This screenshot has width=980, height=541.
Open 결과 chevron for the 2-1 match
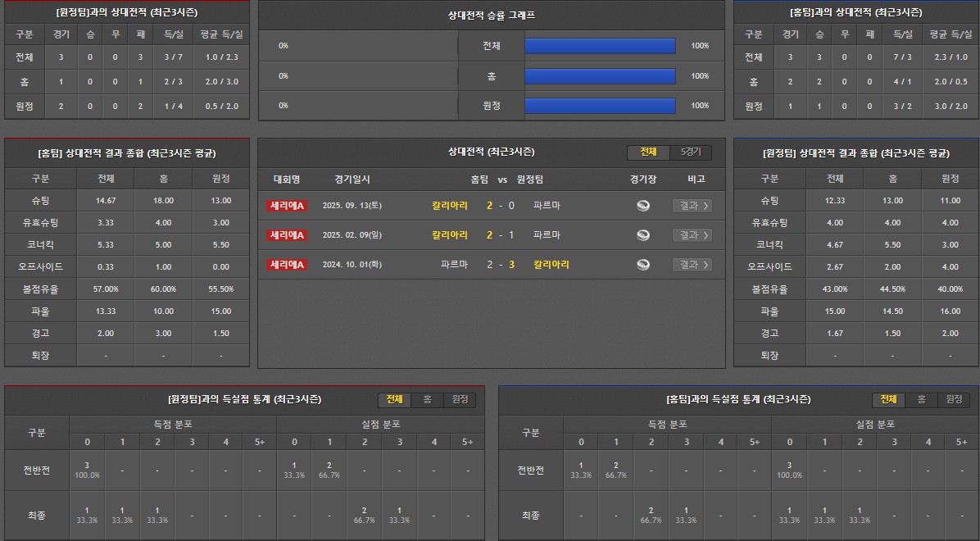[692, 235]
